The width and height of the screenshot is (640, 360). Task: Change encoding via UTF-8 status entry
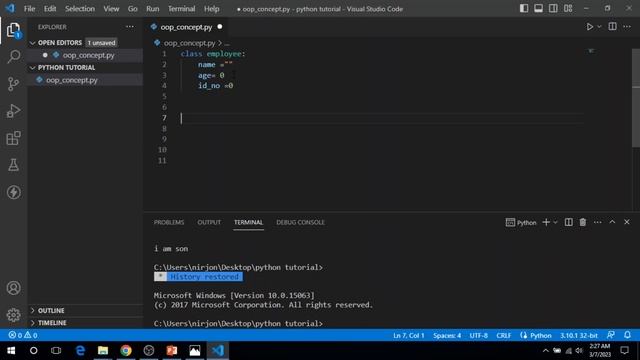click(478, 335)
